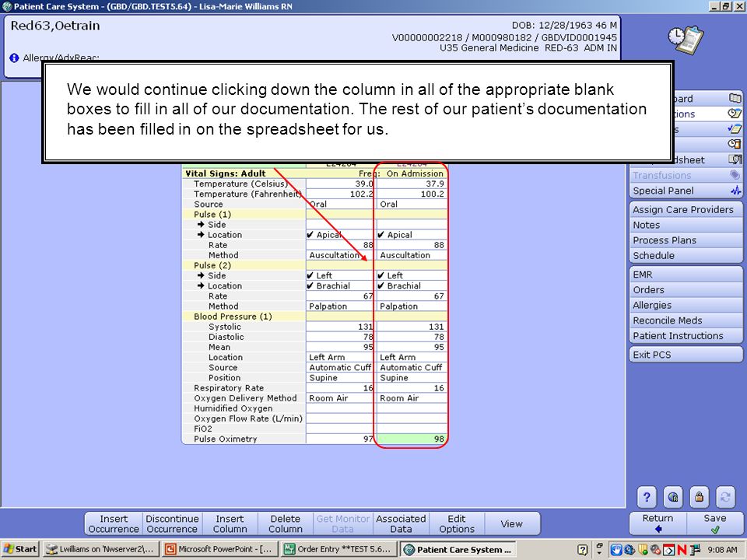Click the Save button
The image size is (747, 560).
pyautogui.click(x=714, y=523)
